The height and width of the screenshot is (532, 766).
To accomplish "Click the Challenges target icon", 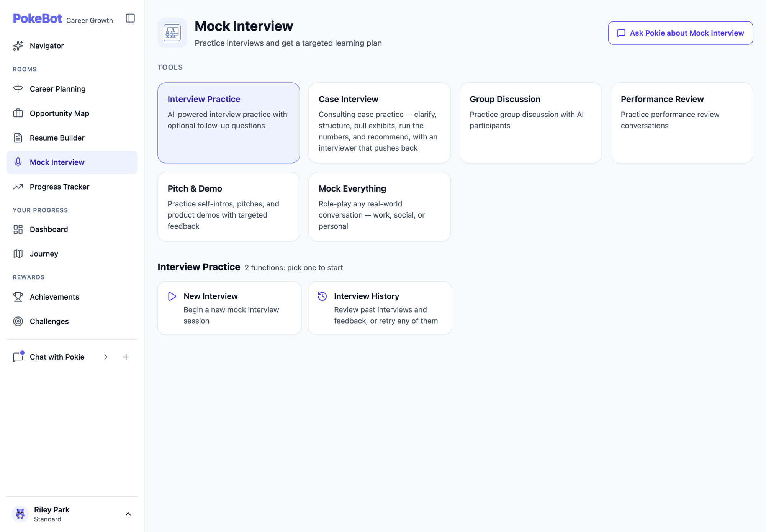I will point(18,321).
